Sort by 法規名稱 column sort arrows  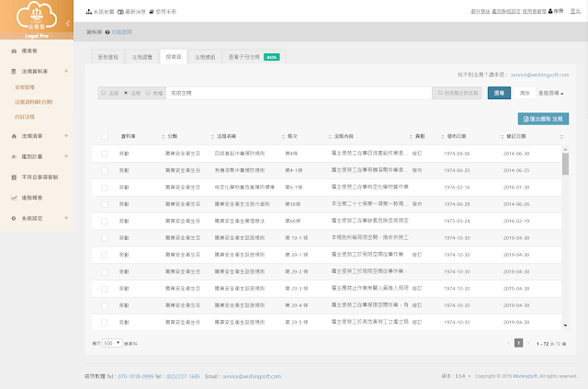(x=283, y=137)
